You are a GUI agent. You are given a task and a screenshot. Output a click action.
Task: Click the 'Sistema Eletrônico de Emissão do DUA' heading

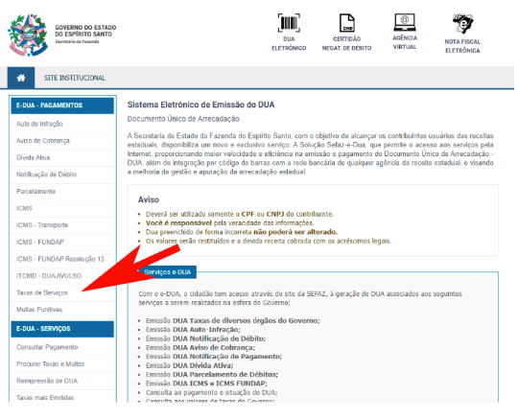coord(200,105)
